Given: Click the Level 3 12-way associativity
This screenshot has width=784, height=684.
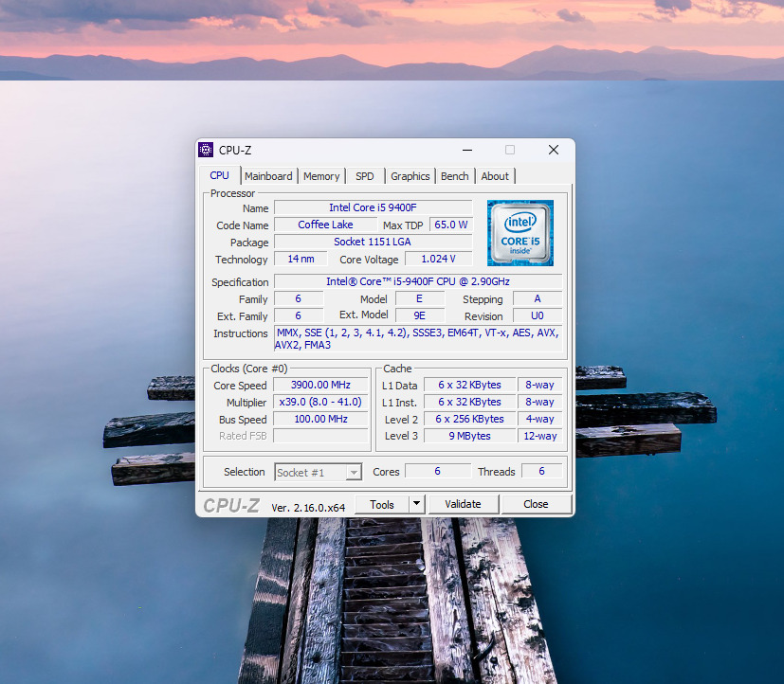Looking at the screenshot, I should (540, 436).
